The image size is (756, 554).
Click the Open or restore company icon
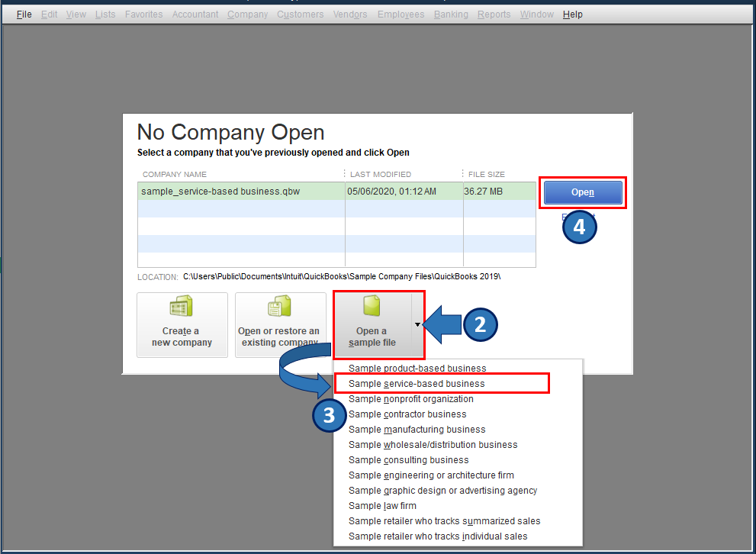tap(280, 306)
